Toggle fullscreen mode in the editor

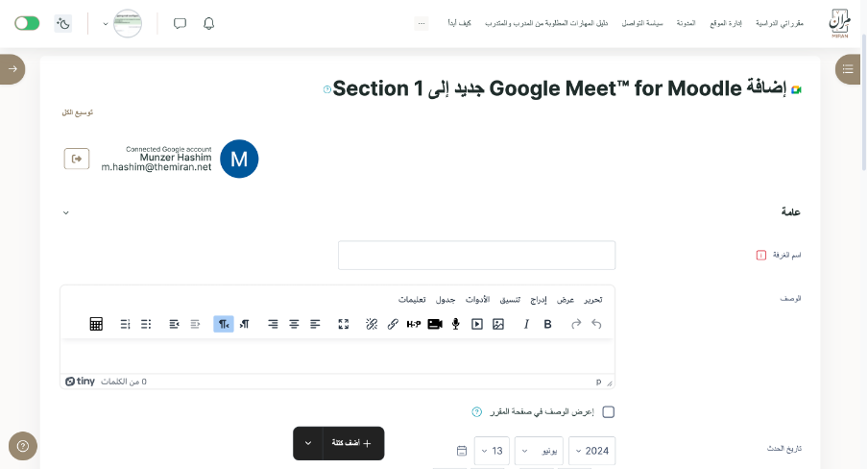pos(344,324)
